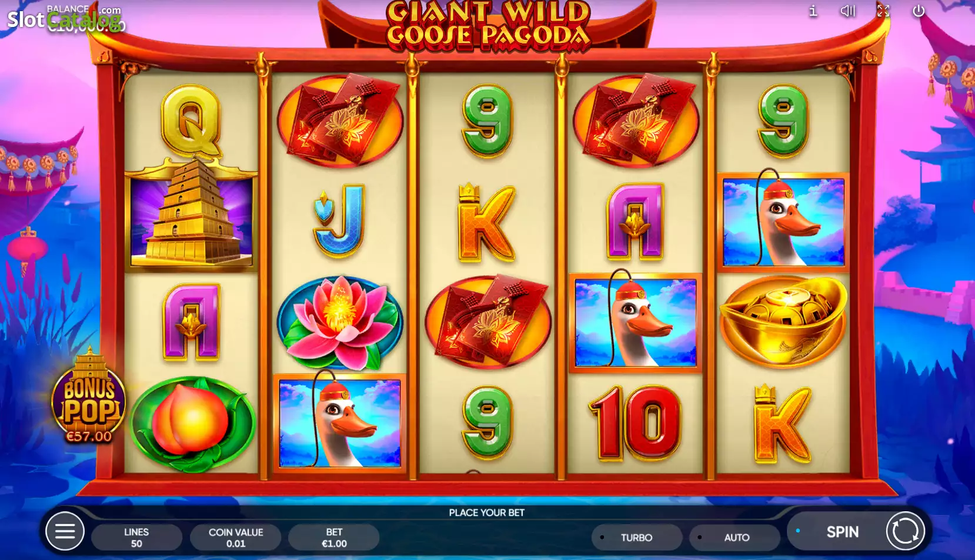Click the pink lotus flower symbol
This screenshot has width=975, height=560.
click(339, 323)
